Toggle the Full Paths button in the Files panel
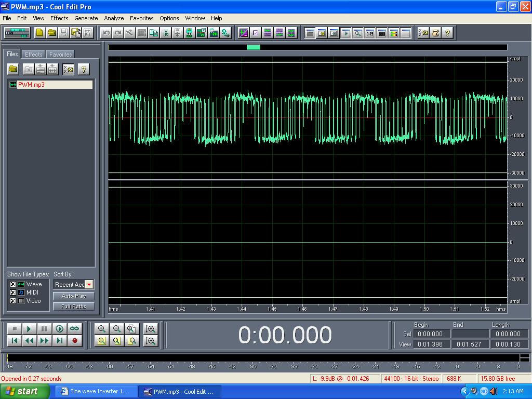This screenshot has height=399, width=532. click(x=74, y=307)
